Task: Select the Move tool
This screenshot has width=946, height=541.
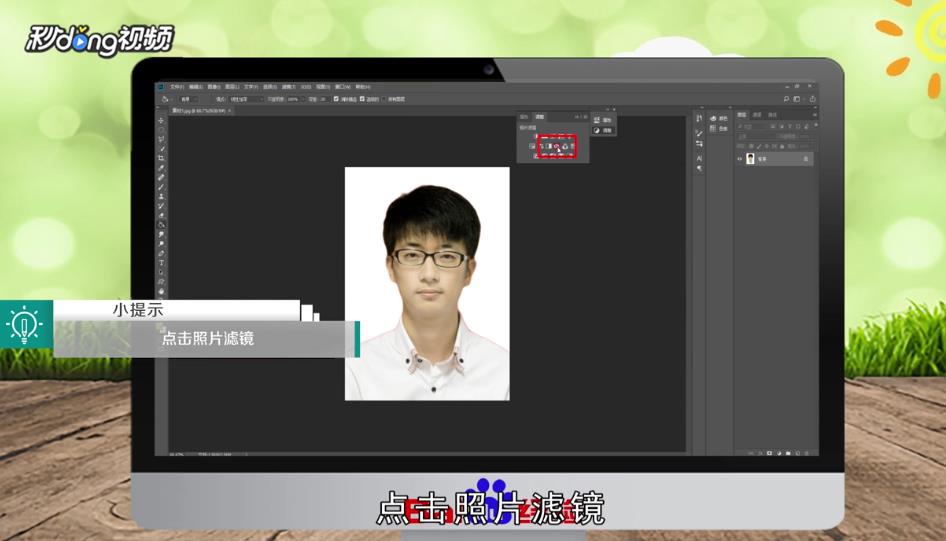Action: point(161,120)
